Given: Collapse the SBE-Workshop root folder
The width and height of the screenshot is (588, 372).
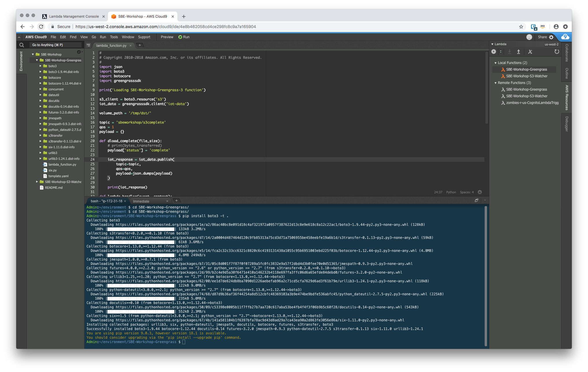Looking at the screenshot, I should point(33,54).
